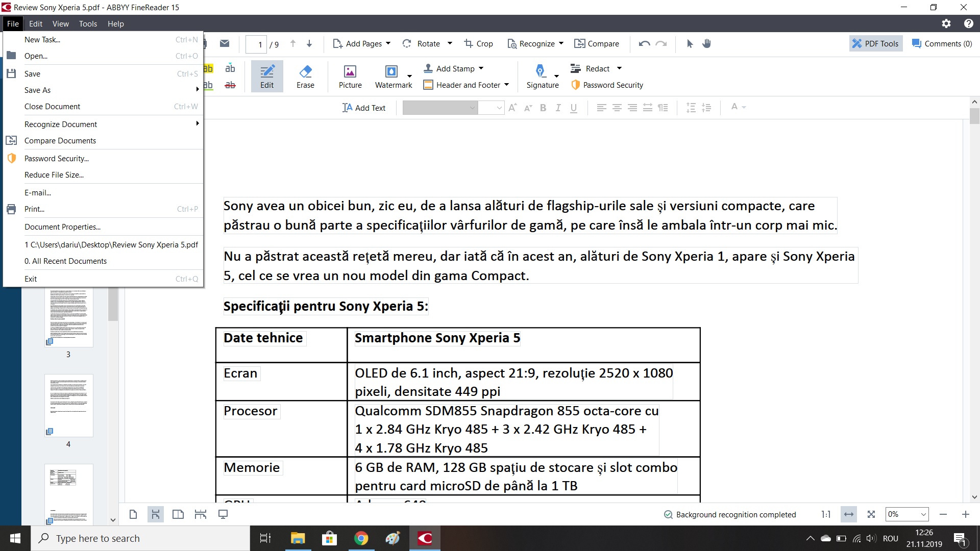Open Password Security in toolbar
The height and width of the screenshot is (551, 980).
pos(607,85)
